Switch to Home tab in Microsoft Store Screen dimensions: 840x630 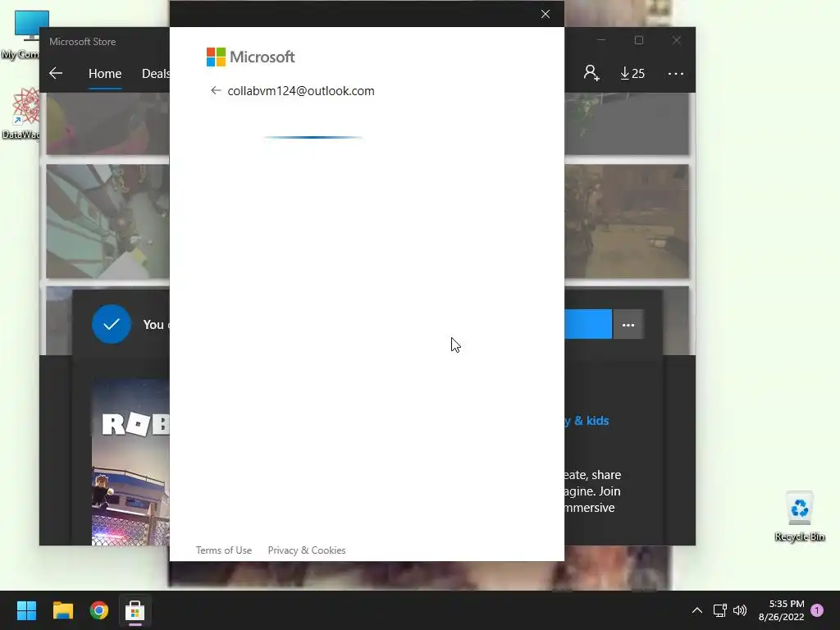coord(105,73)
